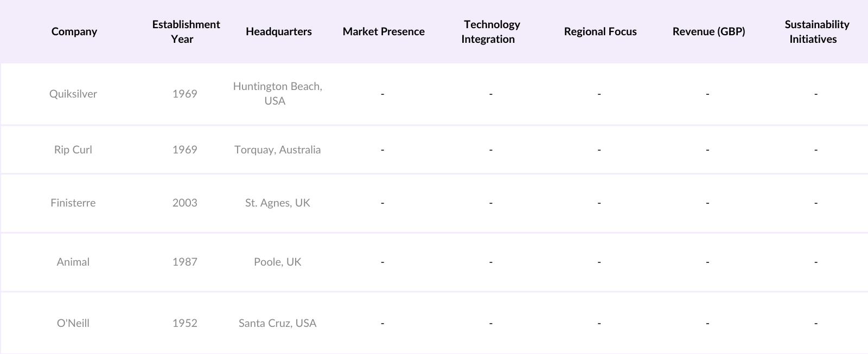This screenshot has height=354, width=868.
Task: Select the Poole, UK headquarters cell
Action: pos(277,262)
